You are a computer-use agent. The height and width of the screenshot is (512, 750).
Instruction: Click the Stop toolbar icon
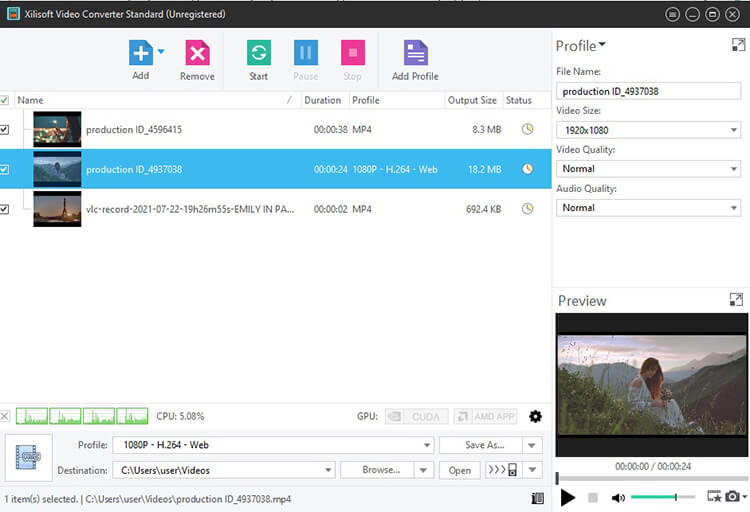coord(353,53)
